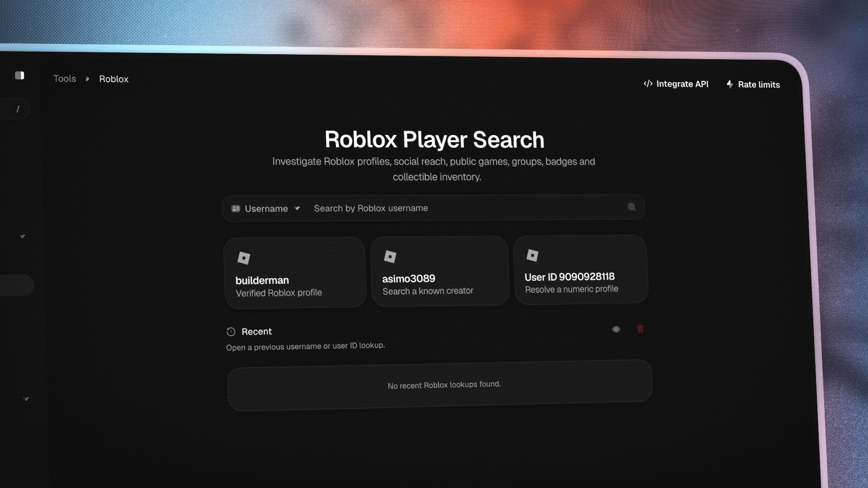The height and width of the screenshot is (488, 868).
Task: Click the Integrate API code icon
Action: point(648,84)
